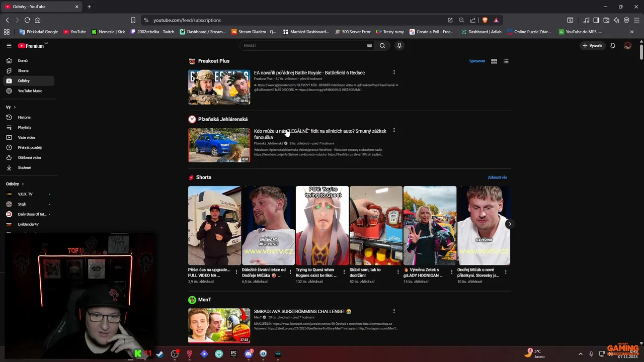
Task: Reload the page
Action: tap(27, 20)
